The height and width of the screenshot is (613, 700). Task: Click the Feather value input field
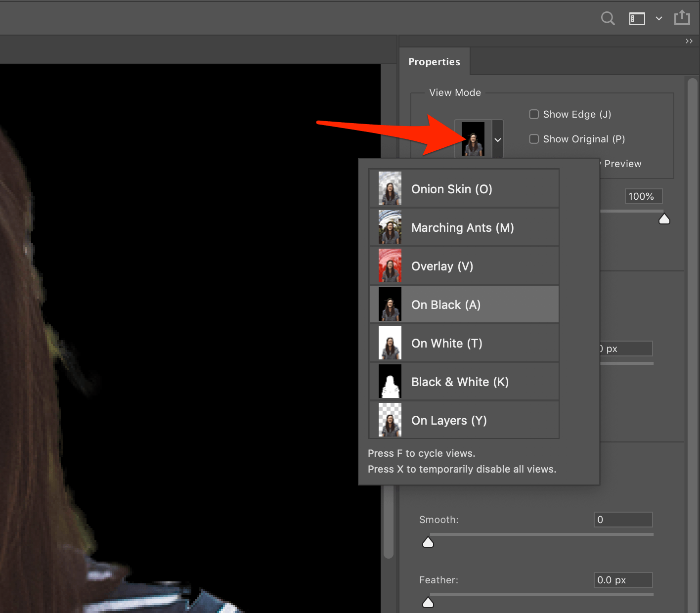click(x=623, y=580)
